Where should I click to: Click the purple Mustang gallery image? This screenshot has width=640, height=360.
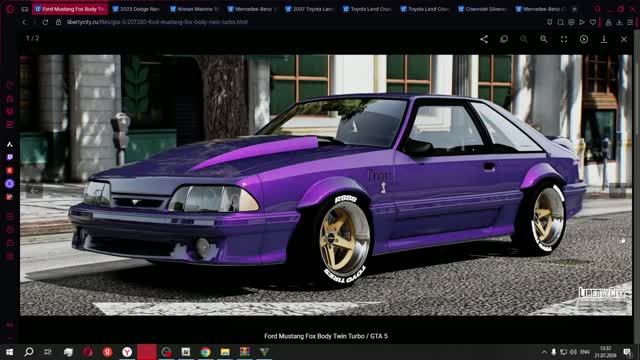click(x=326, y=185)
